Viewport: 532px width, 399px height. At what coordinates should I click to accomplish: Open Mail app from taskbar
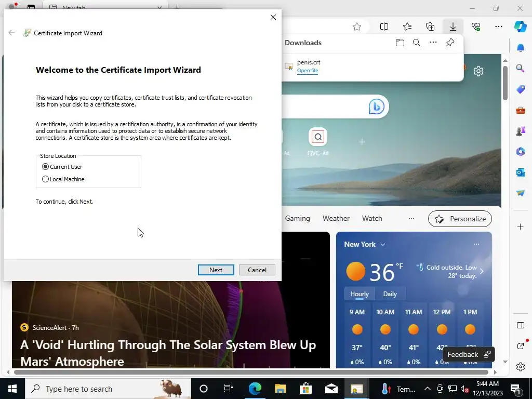331,389
